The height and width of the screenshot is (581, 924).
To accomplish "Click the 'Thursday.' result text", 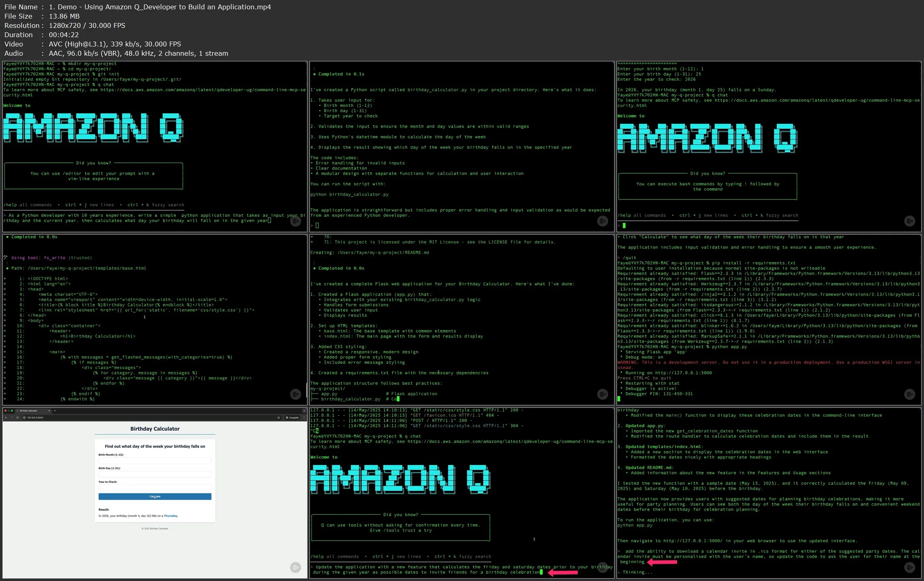I will pyautogui.click(x=171, y=516).
